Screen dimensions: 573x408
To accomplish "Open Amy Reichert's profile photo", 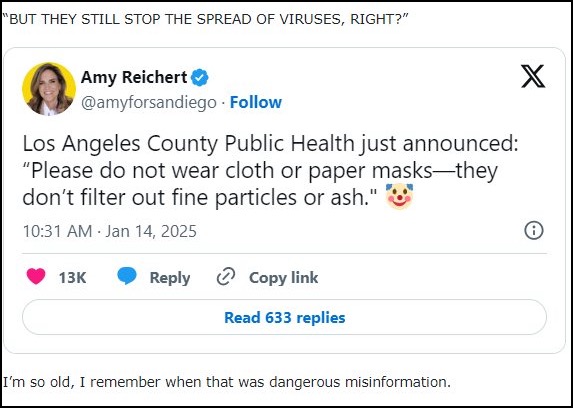I will click(49, 89).
